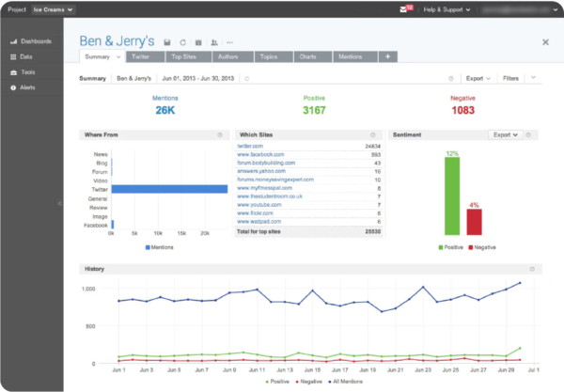
Task: Click the Facebook bar in Where From chart
Action: 113,225
